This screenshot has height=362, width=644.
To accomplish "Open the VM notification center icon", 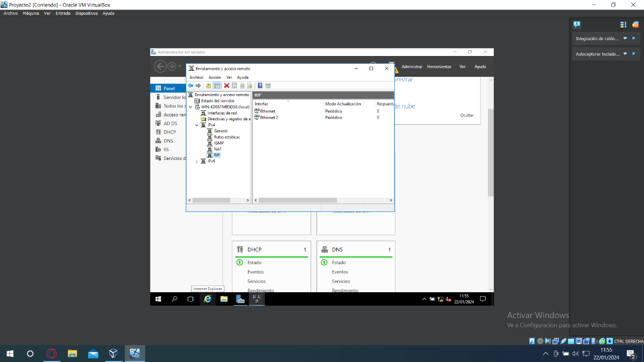I will 483,299.
